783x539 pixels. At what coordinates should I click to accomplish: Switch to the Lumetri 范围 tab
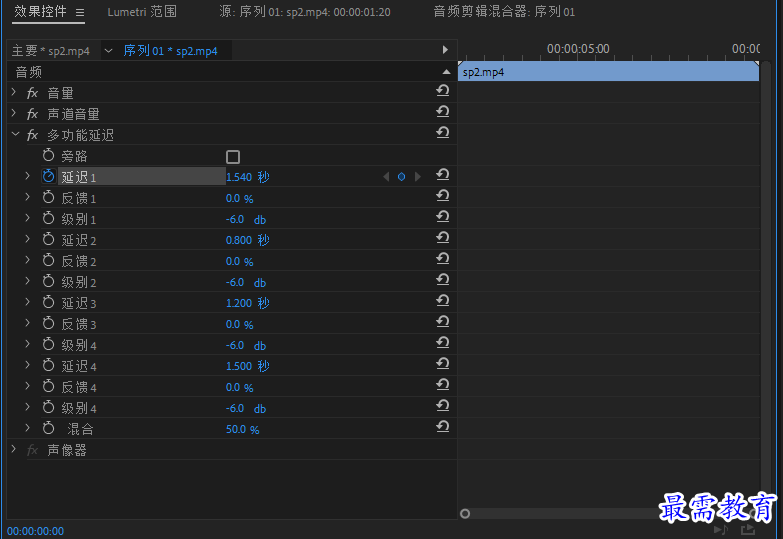pos(142,12)
